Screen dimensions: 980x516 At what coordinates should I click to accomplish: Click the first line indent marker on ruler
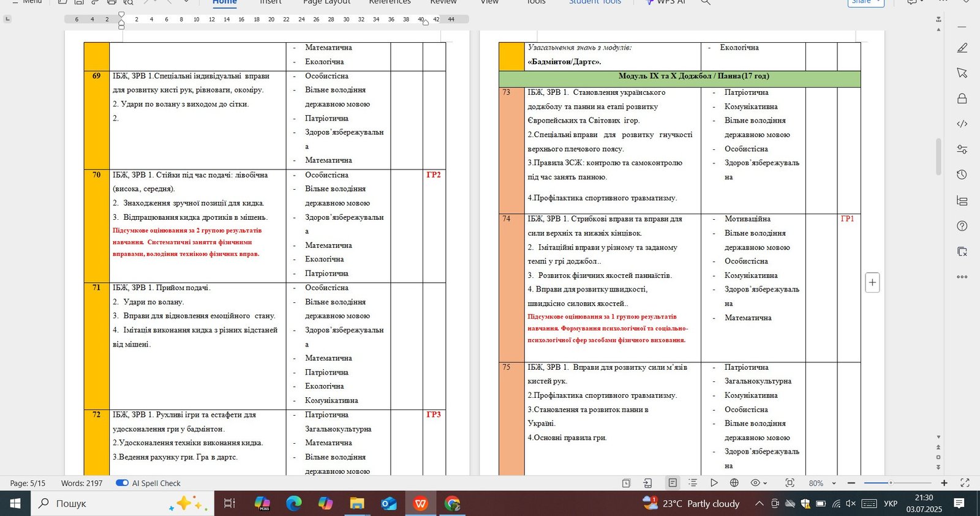click(121, 15)
